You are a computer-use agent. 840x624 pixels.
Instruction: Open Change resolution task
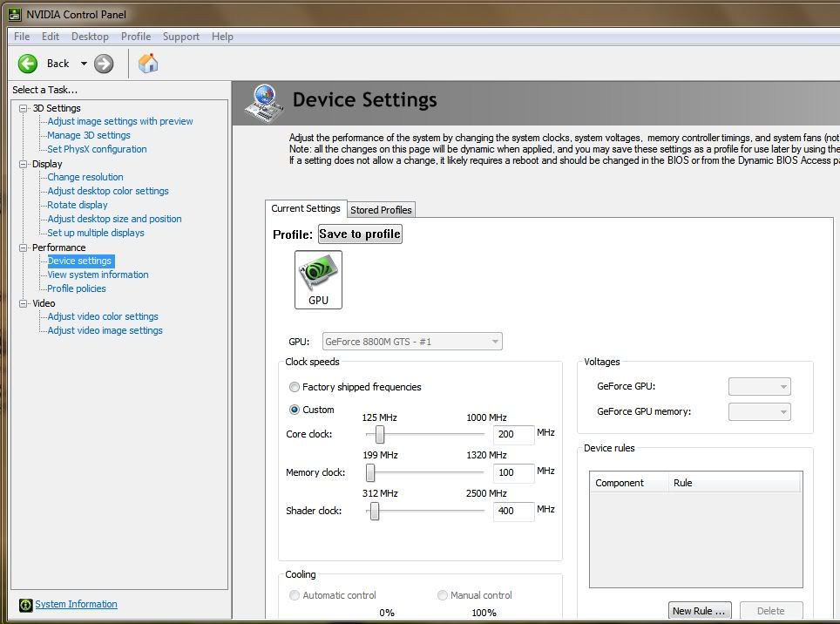point(85,177)
